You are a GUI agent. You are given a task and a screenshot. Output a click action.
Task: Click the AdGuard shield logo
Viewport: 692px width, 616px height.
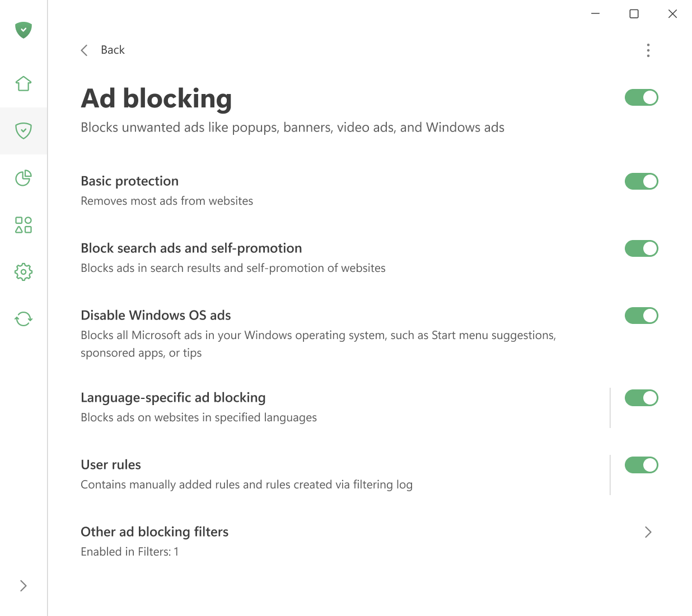[x=24, y=30]
